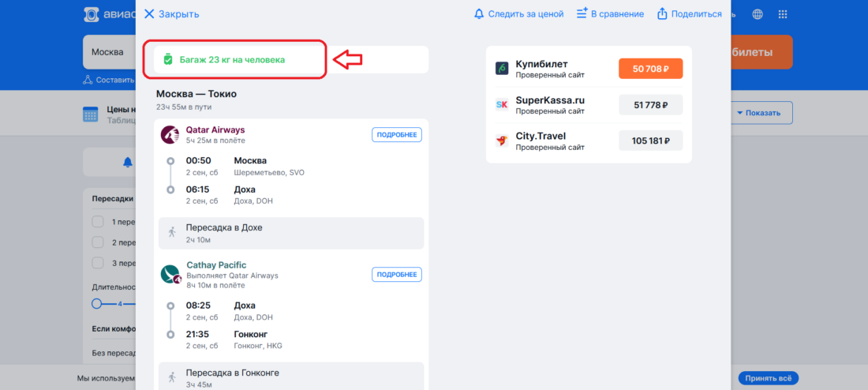
Task: Choose SuperKassa.ru offer 51 778 ₽
Action: click(x=650, y=105)
